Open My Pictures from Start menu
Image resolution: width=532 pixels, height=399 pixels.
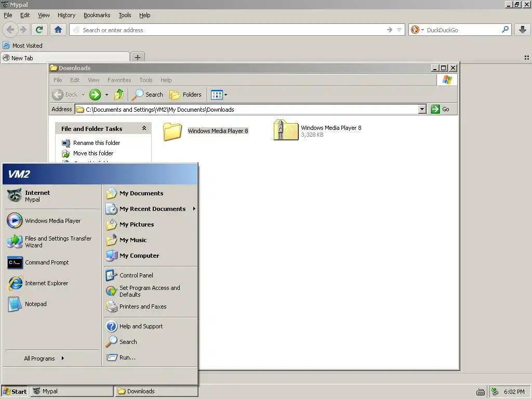click(150, 224)
